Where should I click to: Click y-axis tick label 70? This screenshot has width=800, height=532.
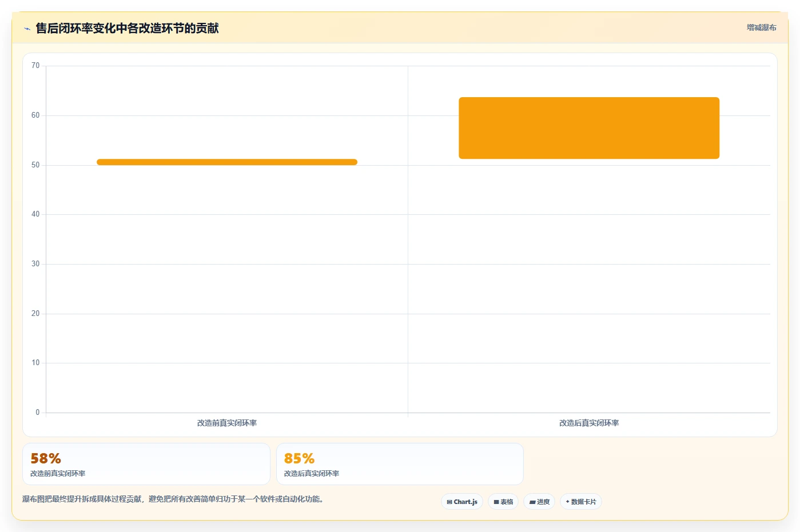click(x=35, y=66)
